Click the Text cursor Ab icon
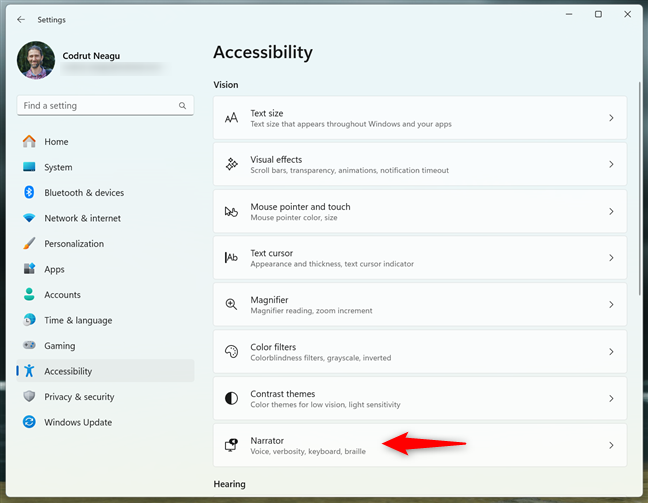The height and width of the screenshot is (503, 648). (x=231, y=257)
